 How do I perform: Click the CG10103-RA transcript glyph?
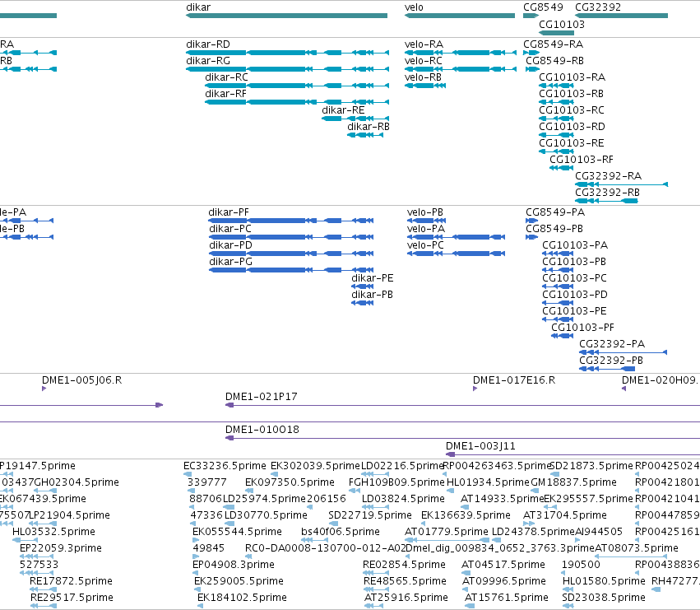click(x=556, y=86)
